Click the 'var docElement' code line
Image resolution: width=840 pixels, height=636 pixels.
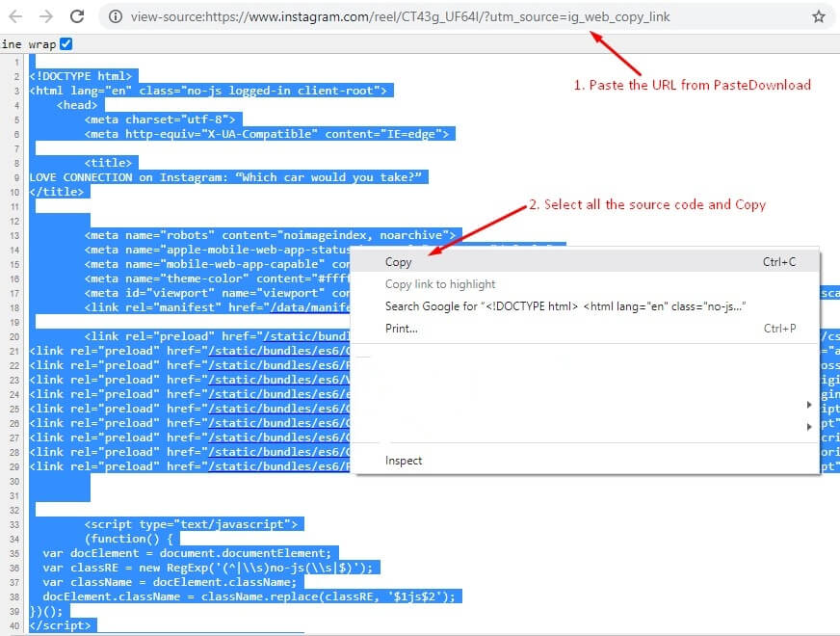tap(187, 553)
